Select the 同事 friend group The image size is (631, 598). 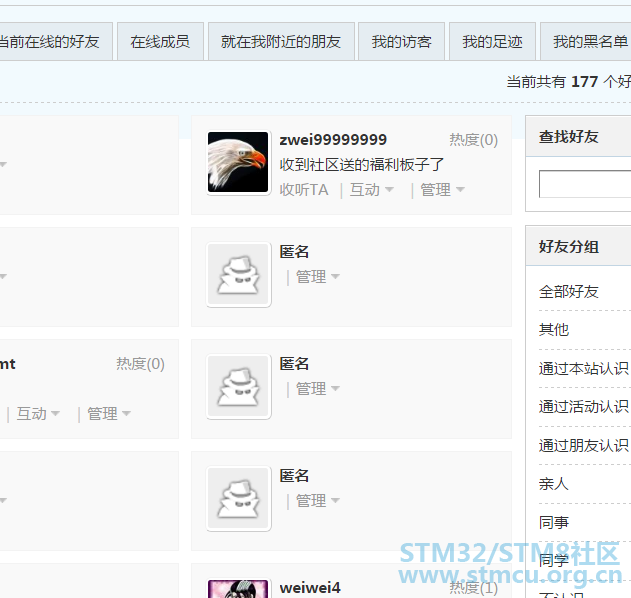click(x=554, y=523)
